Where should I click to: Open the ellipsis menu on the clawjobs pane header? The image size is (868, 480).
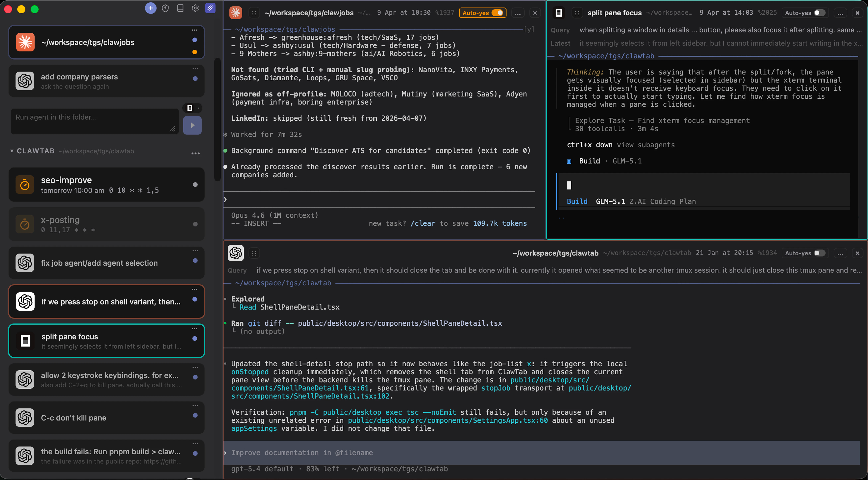pos(518,13)
